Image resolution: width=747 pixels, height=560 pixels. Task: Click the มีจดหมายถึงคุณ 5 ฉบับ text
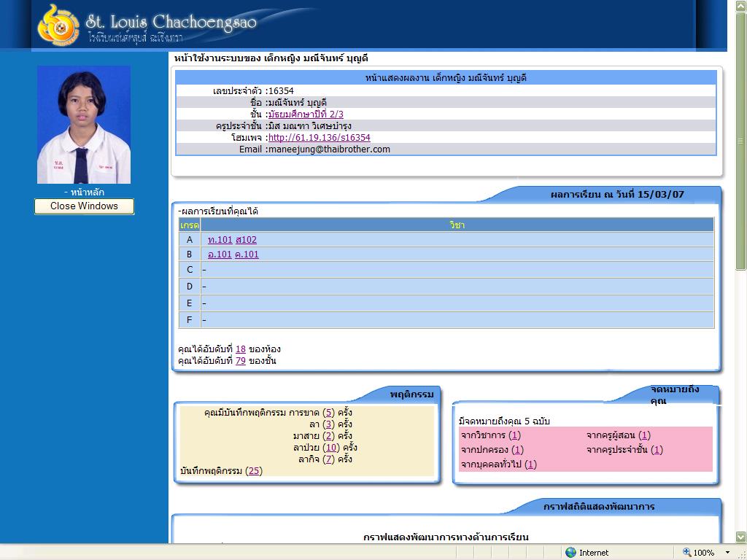point(504,421)
